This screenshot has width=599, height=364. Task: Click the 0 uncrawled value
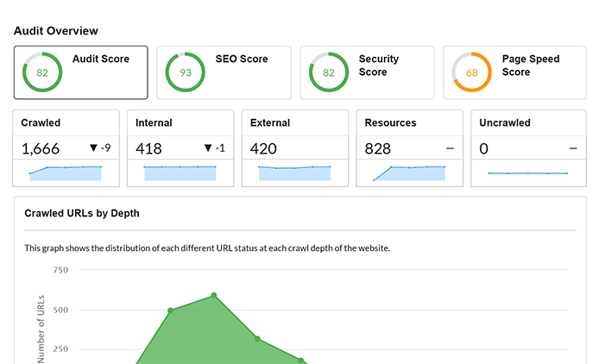point(483,148)
